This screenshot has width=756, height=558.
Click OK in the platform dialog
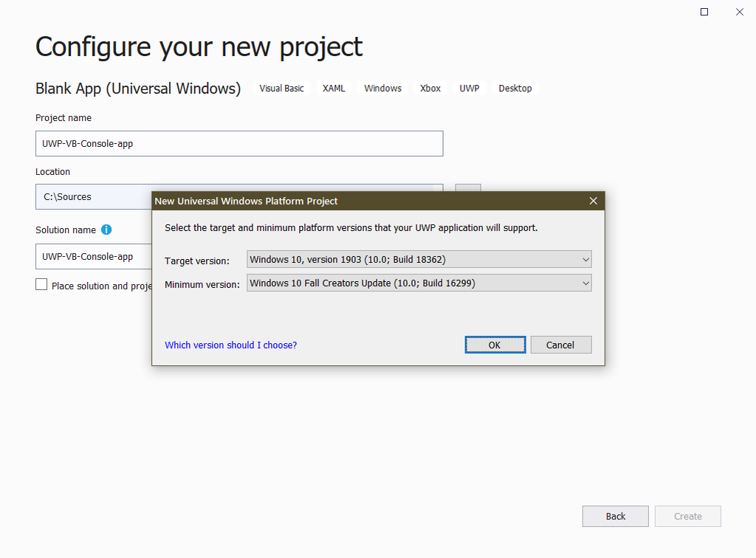click(495, 345)
